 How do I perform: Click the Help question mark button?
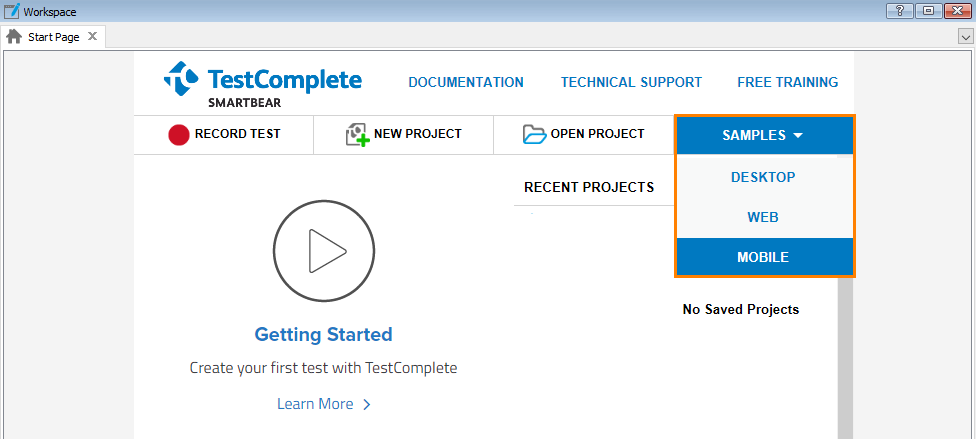[899, 11]
